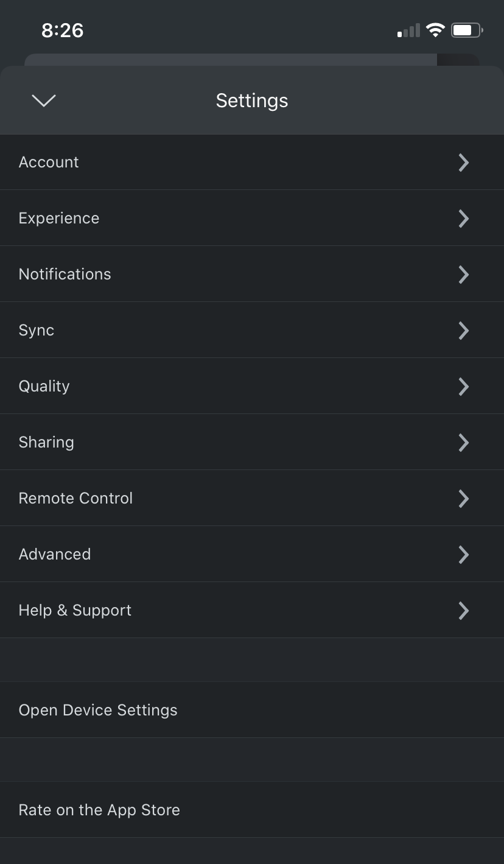The width and height of the screenshot is (504, 864).
Task: Expand Sync settings via its chevron
Action: tap(464, 330)
